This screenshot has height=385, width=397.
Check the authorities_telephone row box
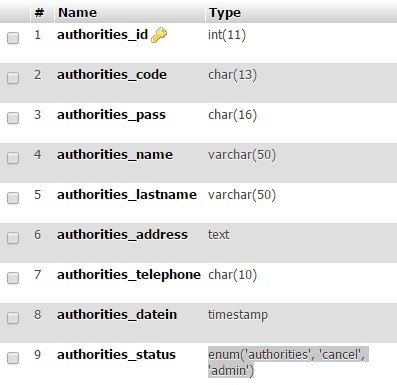(13, 278)
